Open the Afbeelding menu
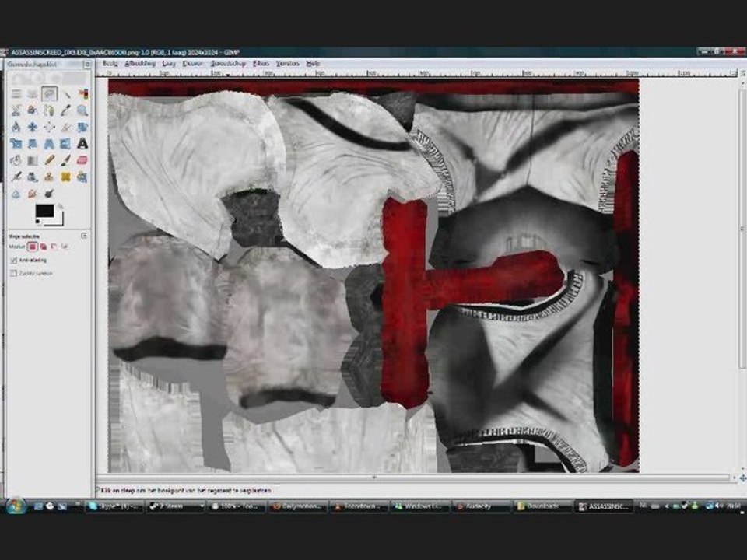 coord(140,63)
